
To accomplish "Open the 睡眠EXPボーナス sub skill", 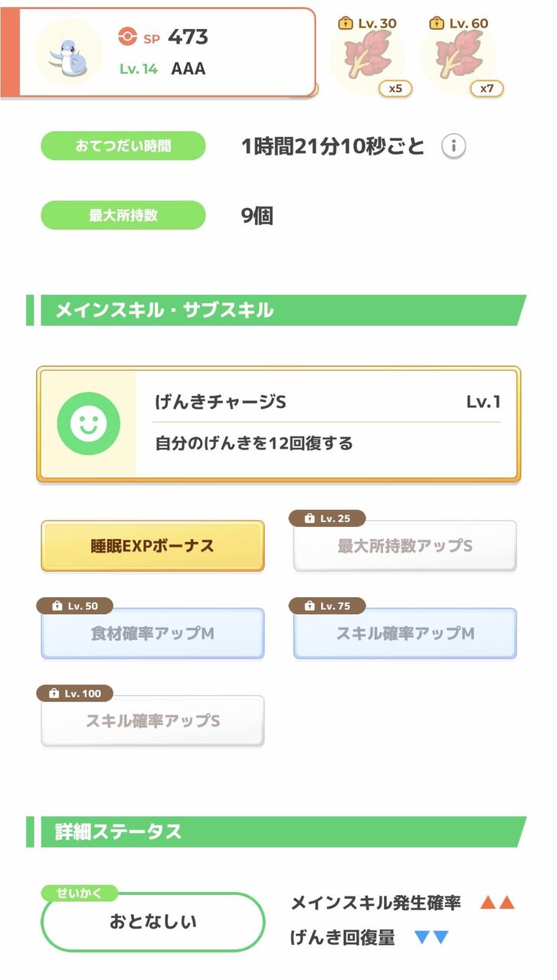I will pyautogui.click(x=152, y=546).
